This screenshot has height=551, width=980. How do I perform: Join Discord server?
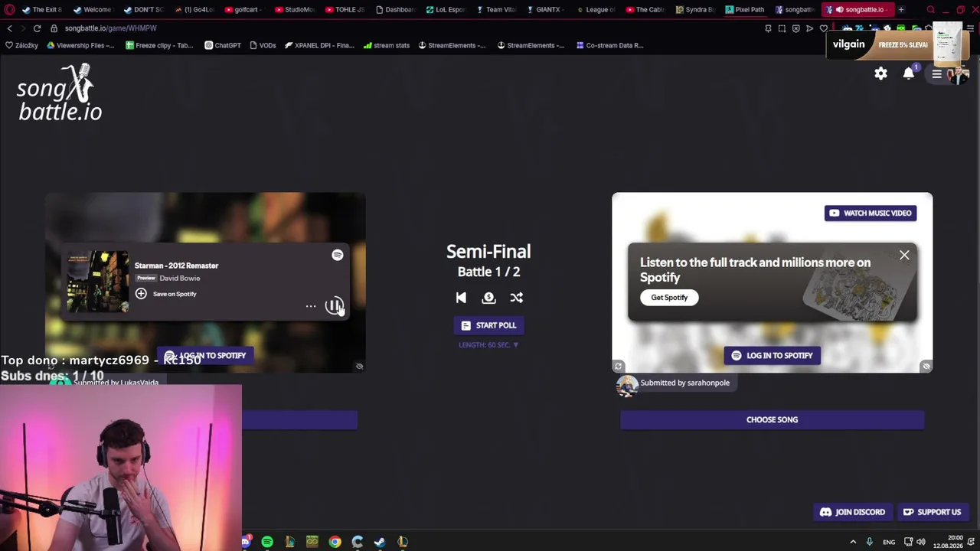tap(852, 512)
